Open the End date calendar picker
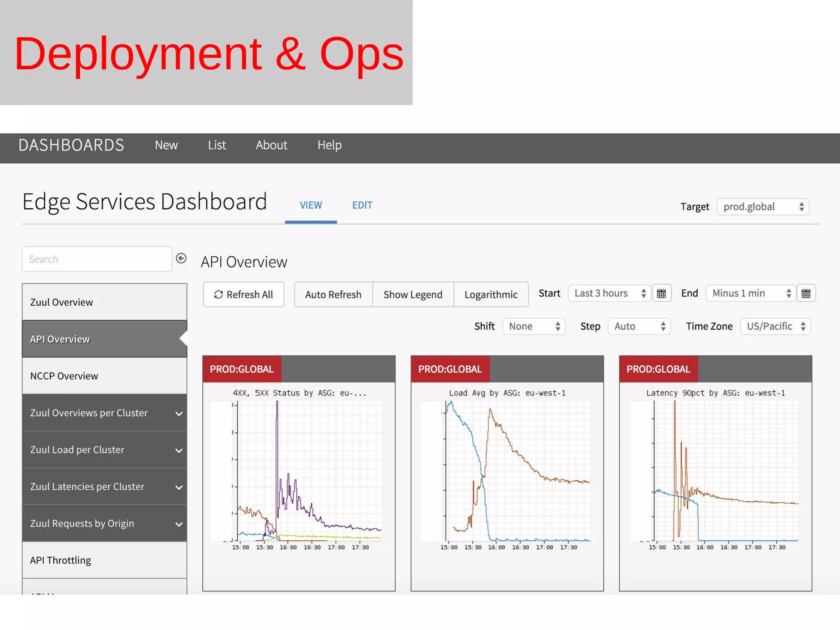 (x=806, y=293)
